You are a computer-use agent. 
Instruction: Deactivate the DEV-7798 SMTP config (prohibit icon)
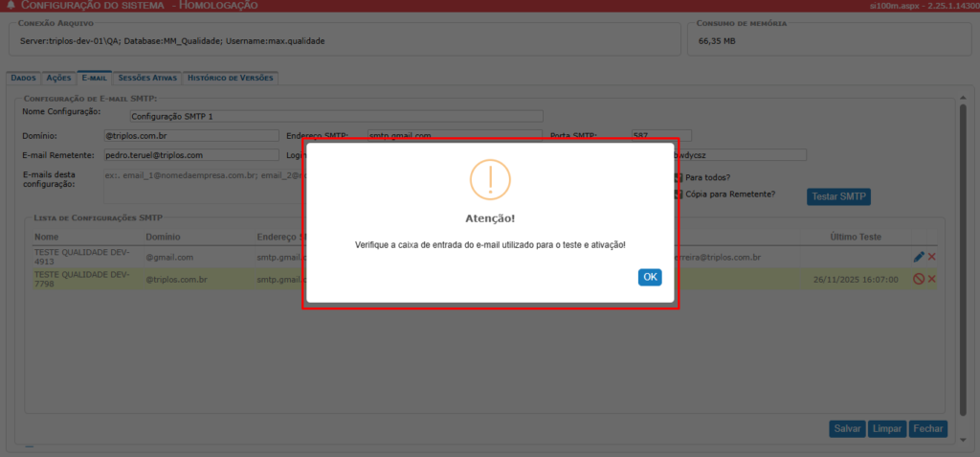[x=919, y=279]
